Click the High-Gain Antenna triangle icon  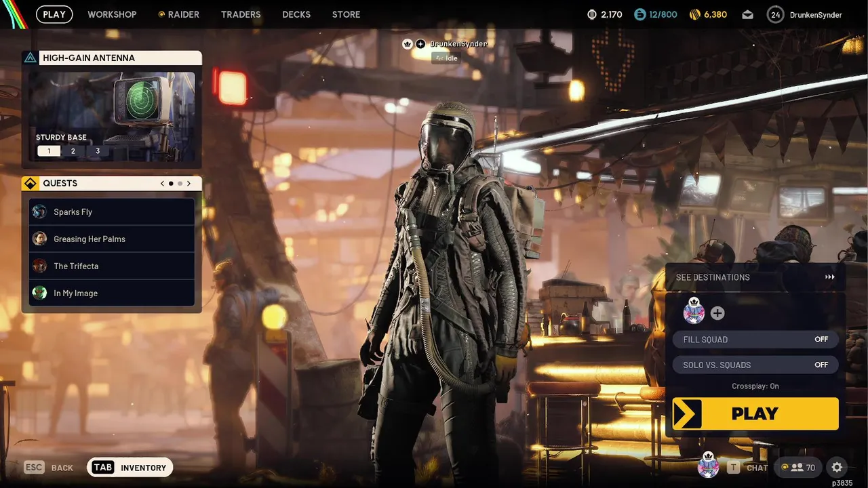coord(30,58)
